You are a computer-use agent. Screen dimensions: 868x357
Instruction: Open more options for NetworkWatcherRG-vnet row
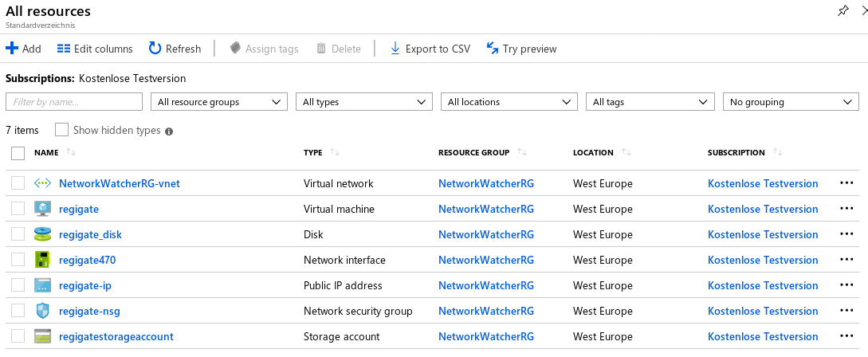click(846, 183)
